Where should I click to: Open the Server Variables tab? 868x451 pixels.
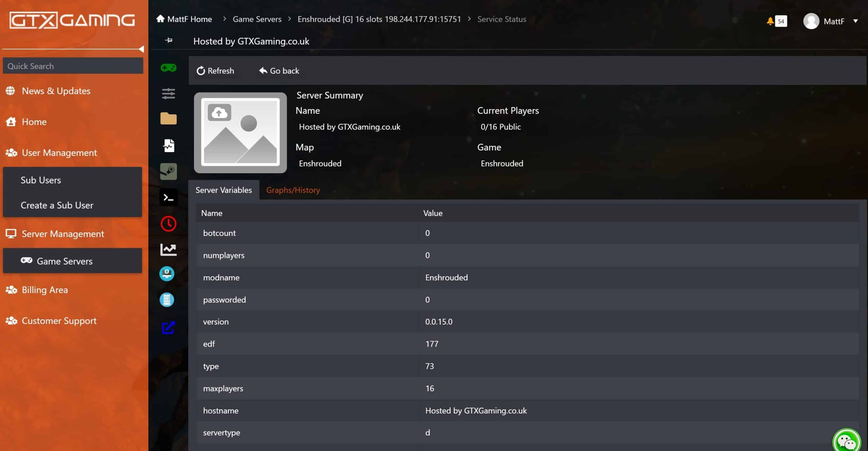click(x=224, y=190)
